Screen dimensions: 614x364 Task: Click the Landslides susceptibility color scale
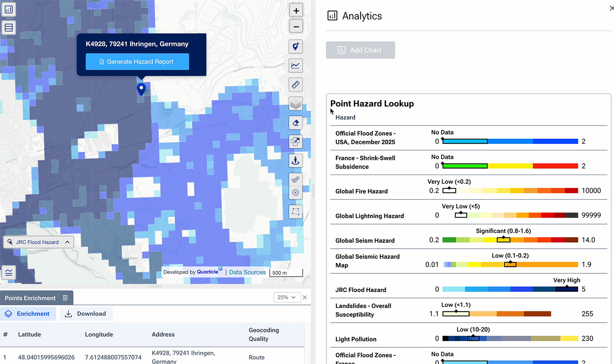pyautogui.click(x=497, y=314)
